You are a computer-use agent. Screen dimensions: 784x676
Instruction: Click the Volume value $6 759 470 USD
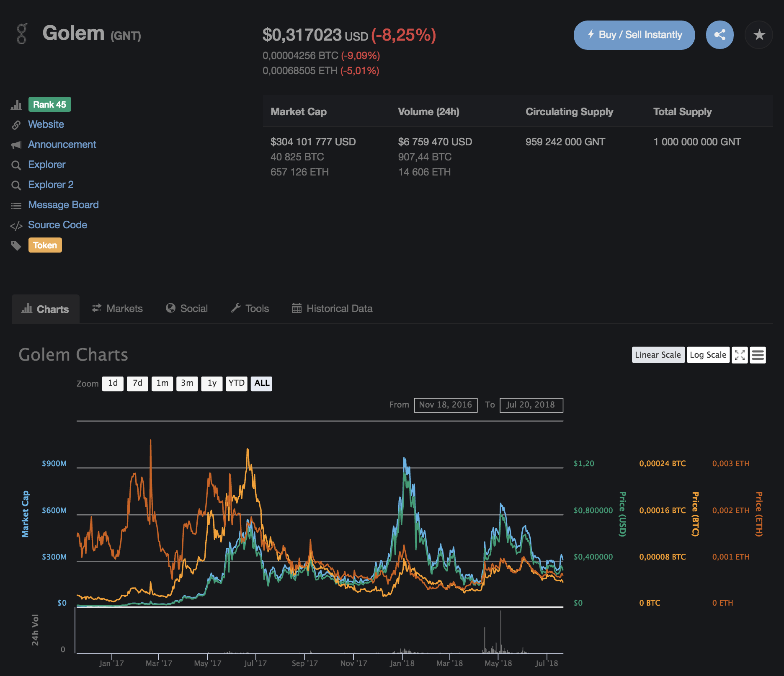click(x=435, y=142)
